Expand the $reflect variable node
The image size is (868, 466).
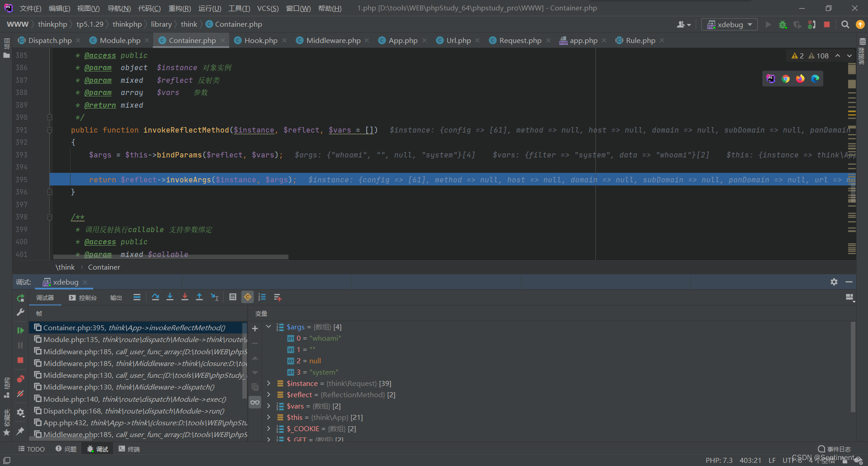[269, 395]
